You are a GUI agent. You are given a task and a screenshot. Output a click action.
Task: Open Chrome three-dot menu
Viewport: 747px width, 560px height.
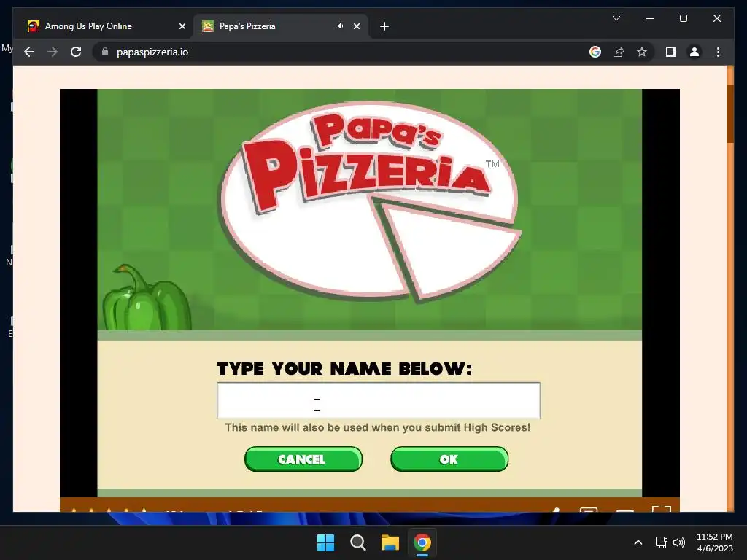[x=718, y=52]
